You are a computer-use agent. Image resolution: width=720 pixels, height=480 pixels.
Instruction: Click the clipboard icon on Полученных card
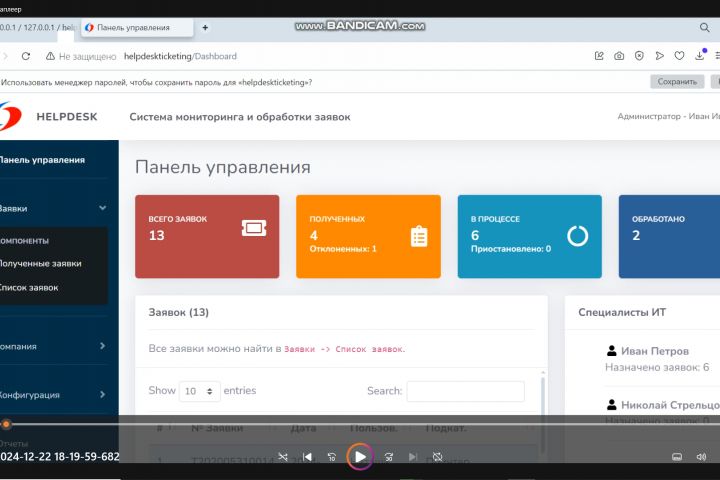coord(419,236)
